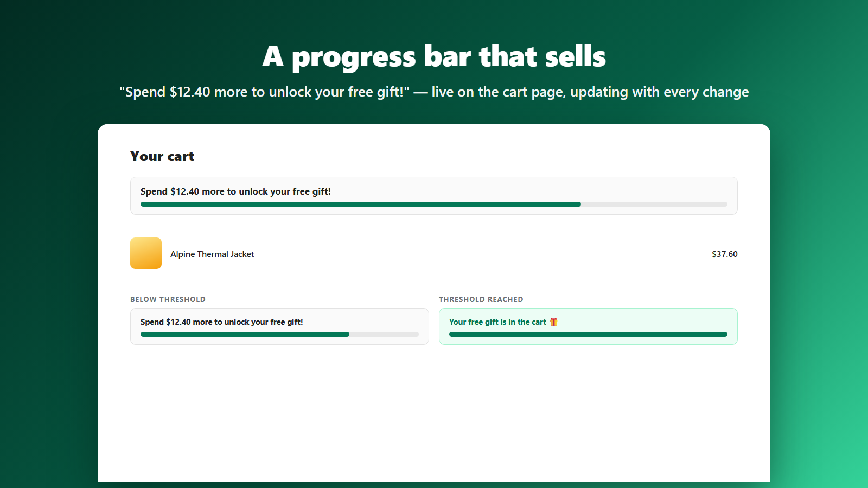The image size is (868, 488).
Task: Click the unfilled gray end of main progress bar
Action: click(x=654, y=204)
